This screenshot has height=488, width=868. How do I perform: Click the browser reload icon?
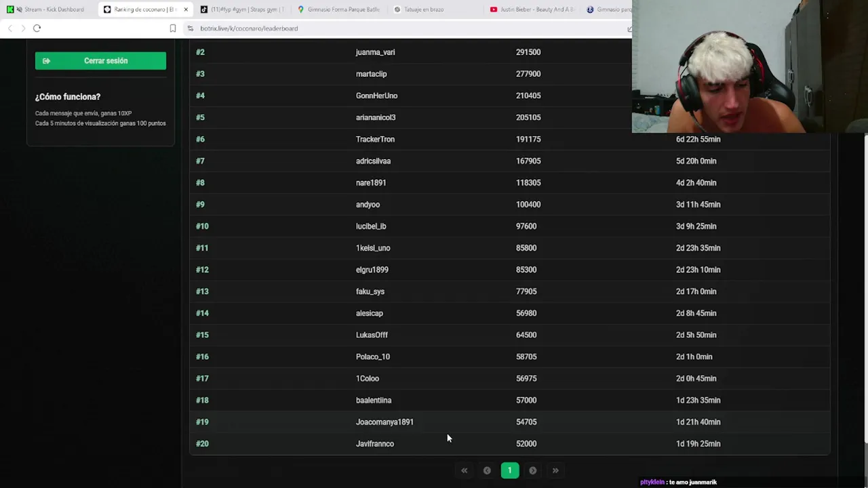coord(37,28)
